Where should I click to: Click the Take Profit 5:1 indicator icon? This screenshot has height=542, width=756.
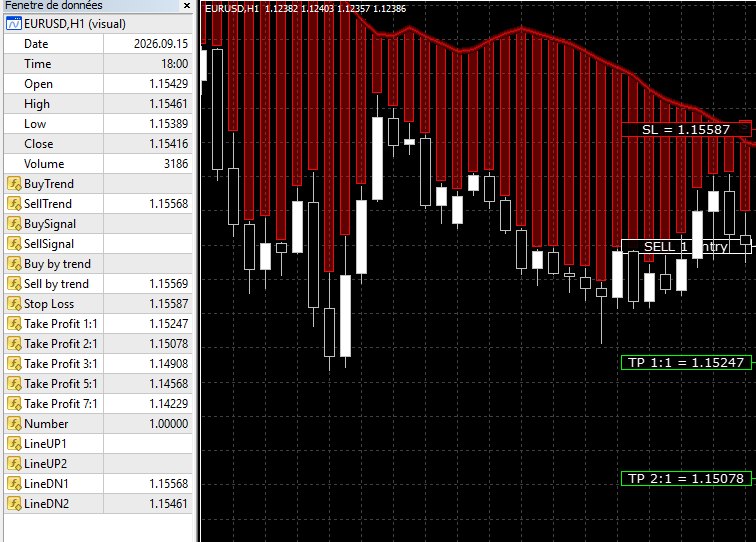click(x=14, y=384)
